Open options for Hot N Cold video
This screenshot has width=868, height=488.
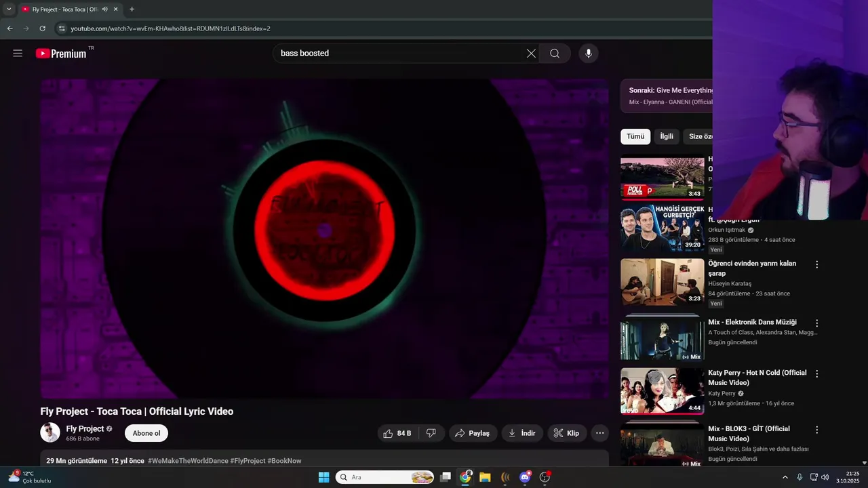pyautogui.click(x=817, y=373)
